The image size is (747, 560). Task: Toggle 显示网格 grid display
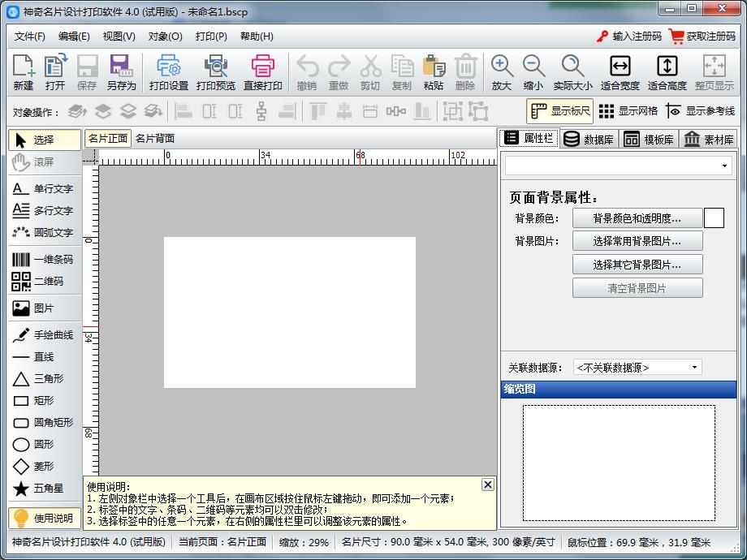click(x=628, y=111)
